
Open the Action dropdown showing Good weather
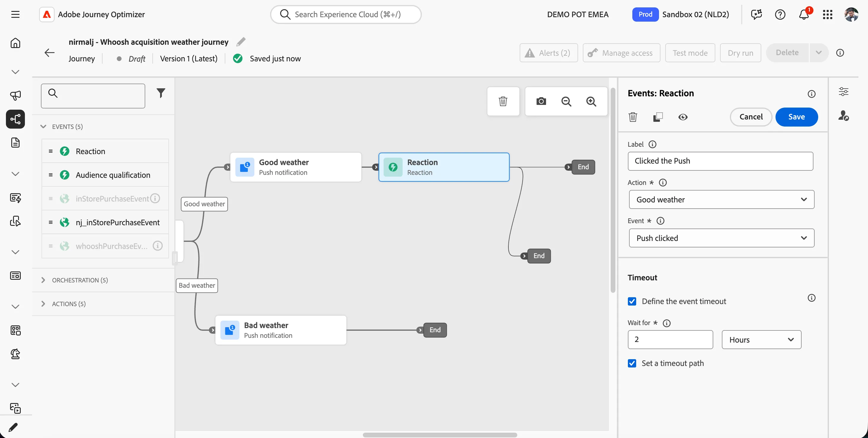click(722, 199)
